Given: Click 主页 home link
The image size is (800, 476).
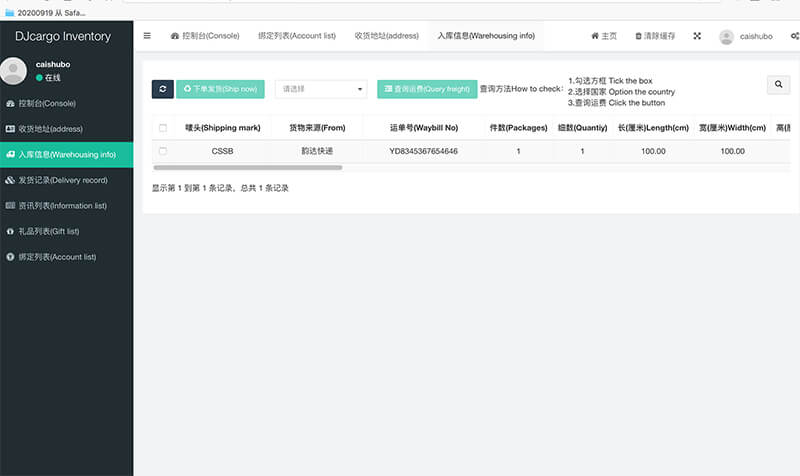Looking at the screenshot, I should (x=604, y=36).
